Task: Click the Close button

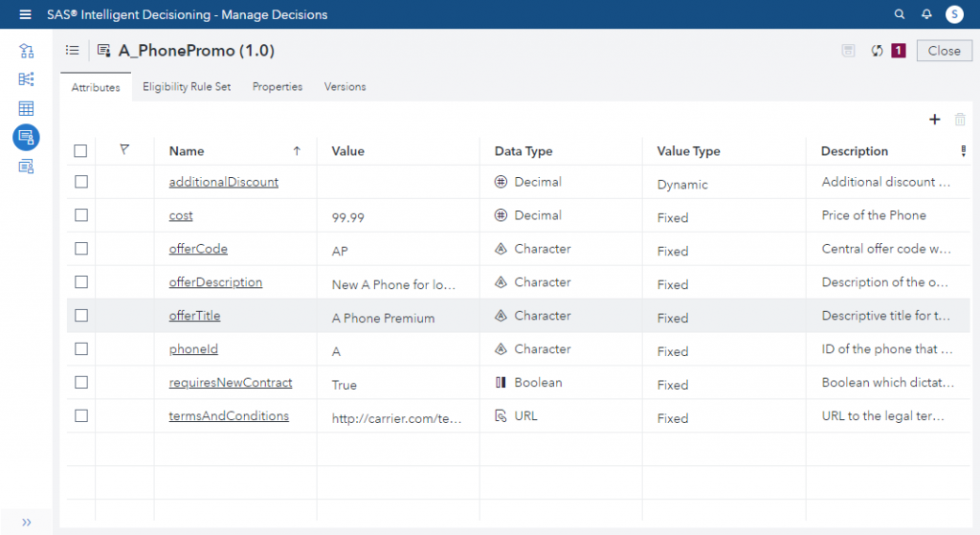Action: [944, 51]
